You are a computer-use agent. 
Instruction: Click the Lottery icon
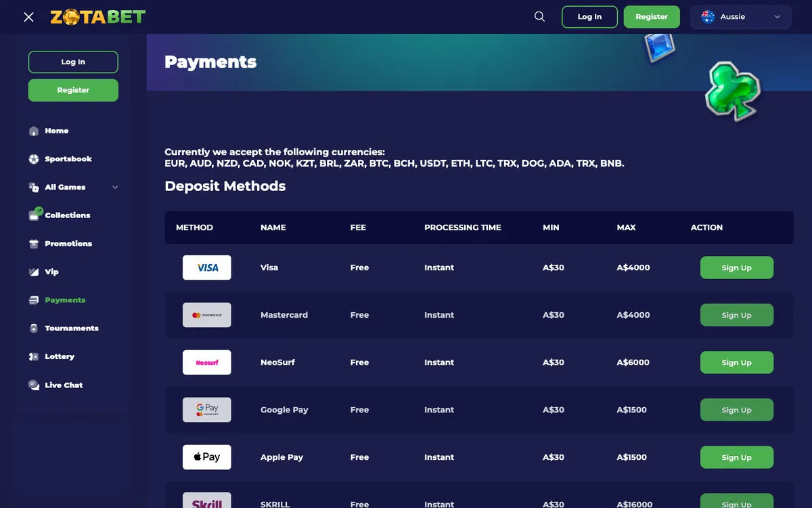pos(34,357)
